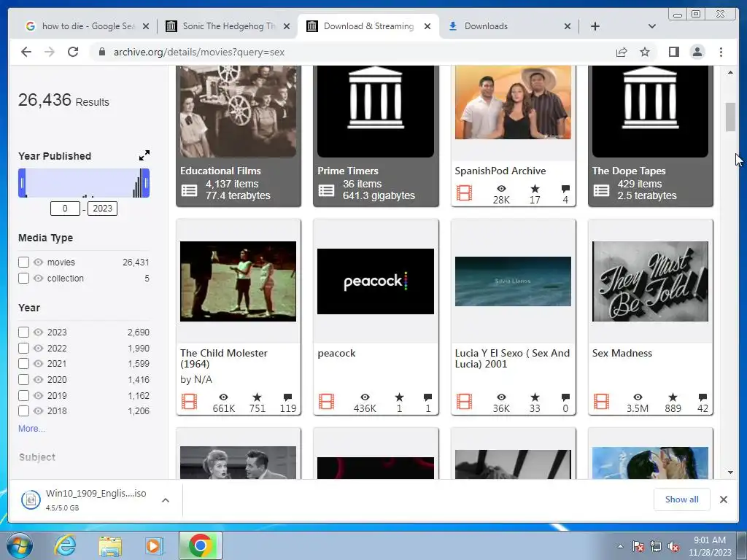Toggle the eye icon next to movies
747x560 pixels.
coord(39,262)
